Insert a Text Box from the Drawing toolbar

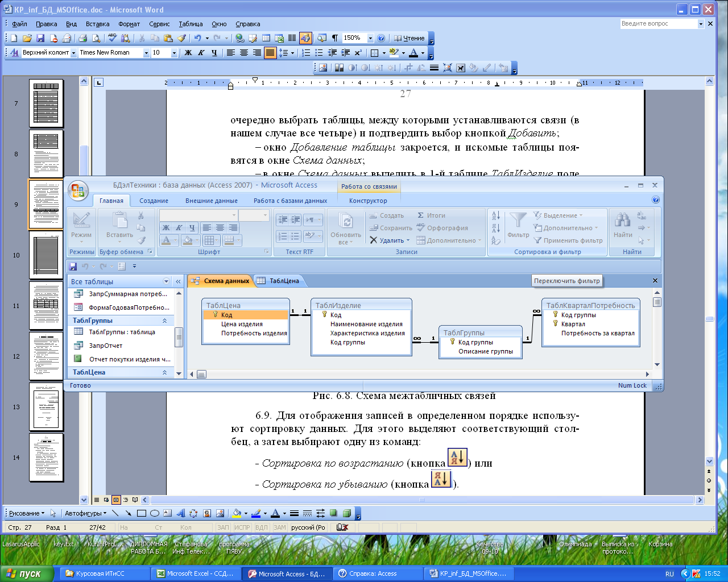click(168, 513)
